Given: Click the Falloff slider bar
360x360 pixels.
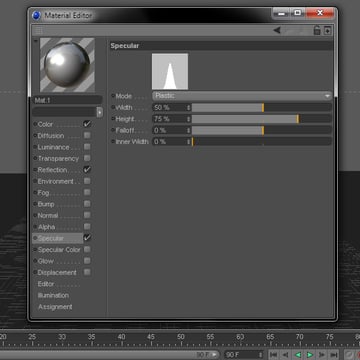Looking at the screenshot, I should pos(262,130).
